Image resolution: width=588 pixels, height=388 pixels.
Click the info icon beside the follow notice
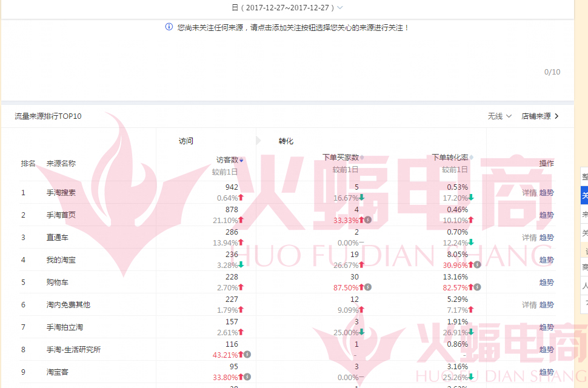(169, 27)
